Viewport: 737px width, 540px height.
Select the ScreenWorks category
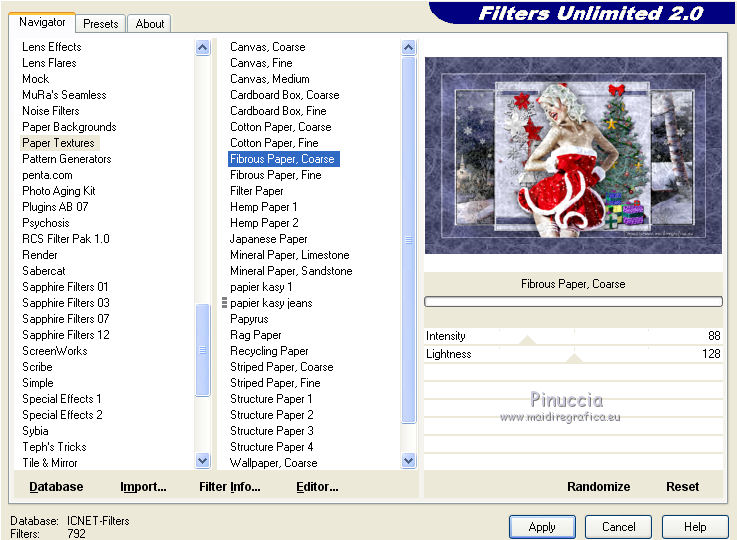55,351
